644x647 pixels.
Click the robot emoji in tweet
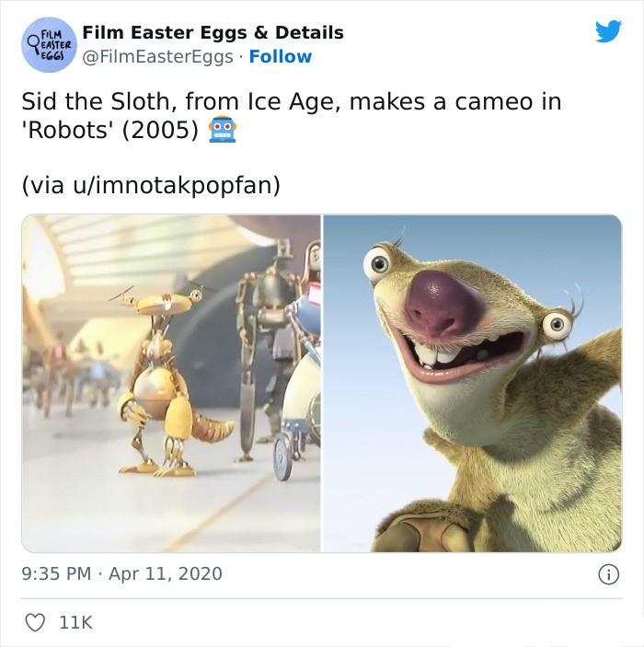point(223,129)
